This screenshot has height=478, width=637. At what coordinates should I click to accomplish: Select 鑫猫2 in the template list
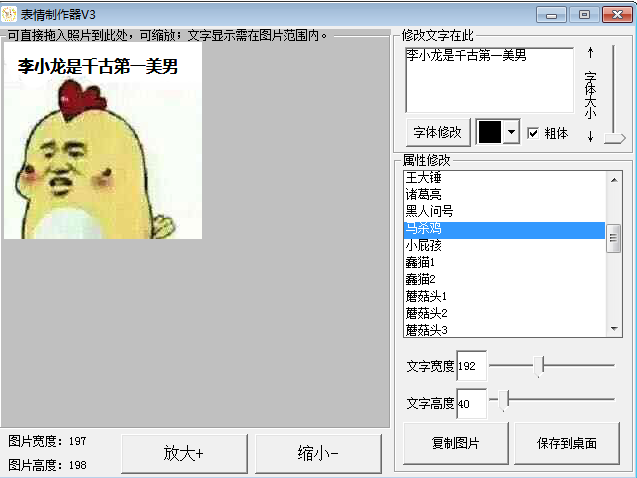pos(505,279)
